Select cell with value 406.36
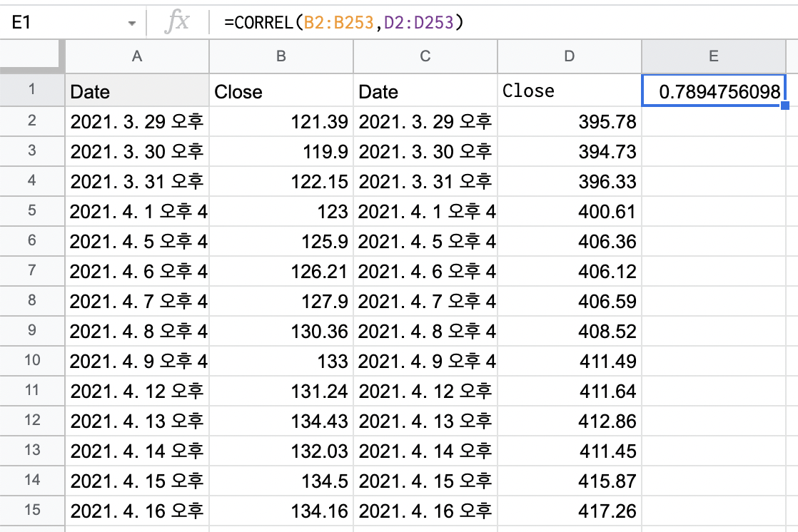The image size is (798, 532). [x=569, y=242]
